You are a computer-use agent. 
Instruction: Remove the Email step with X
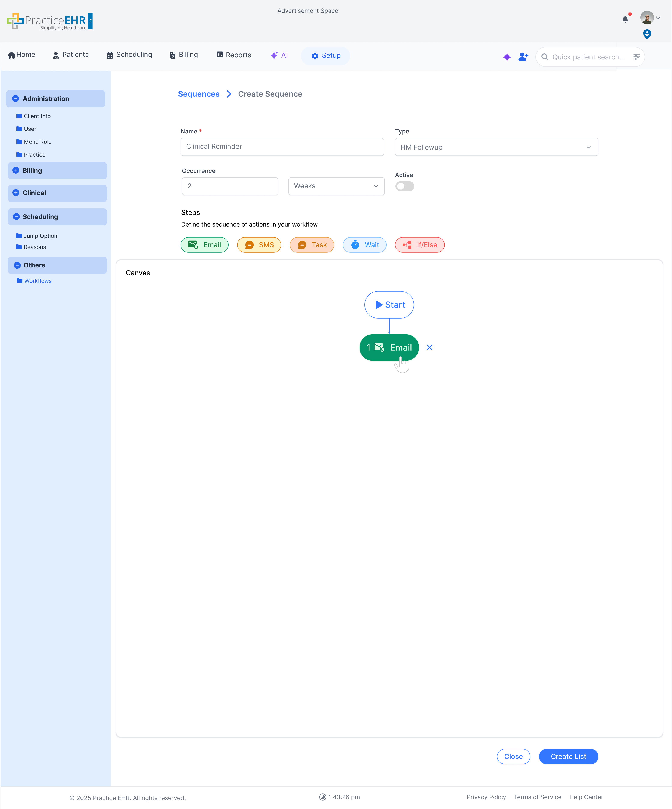tap(429, 347)
